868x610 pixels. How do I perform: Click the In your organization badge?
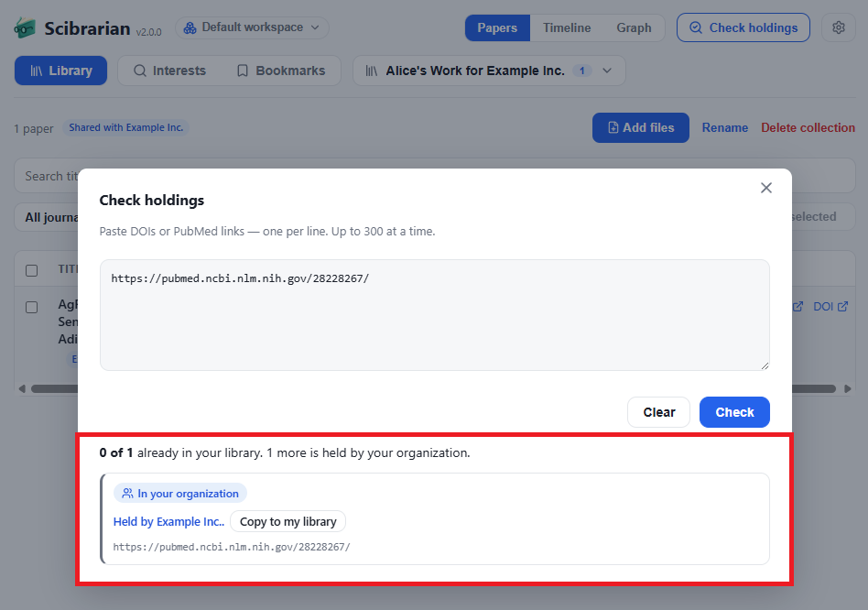click(180, 493)
